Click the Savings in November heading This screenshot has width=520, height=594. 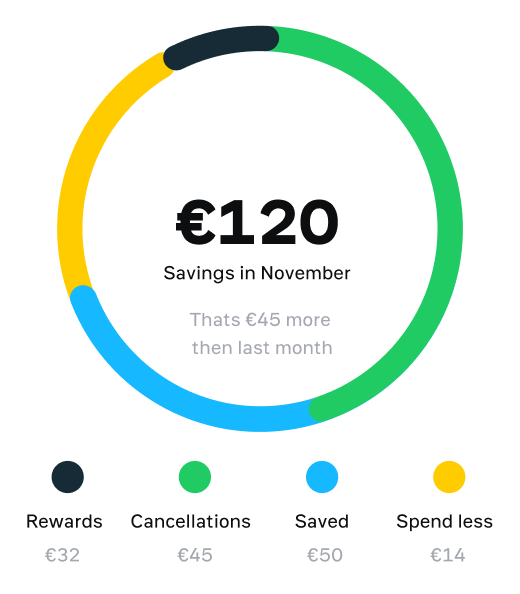pos(257,274)
